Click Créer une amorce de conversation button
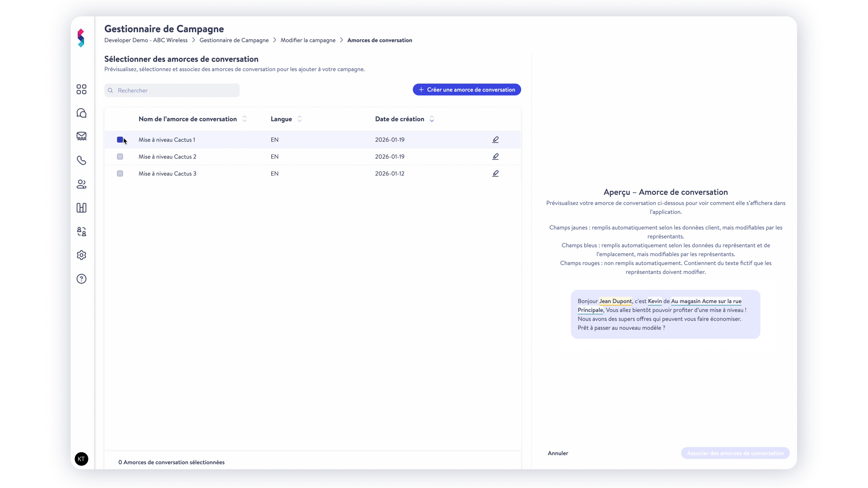The width and height of the screenshot is (868, 488). coord(467,89)
